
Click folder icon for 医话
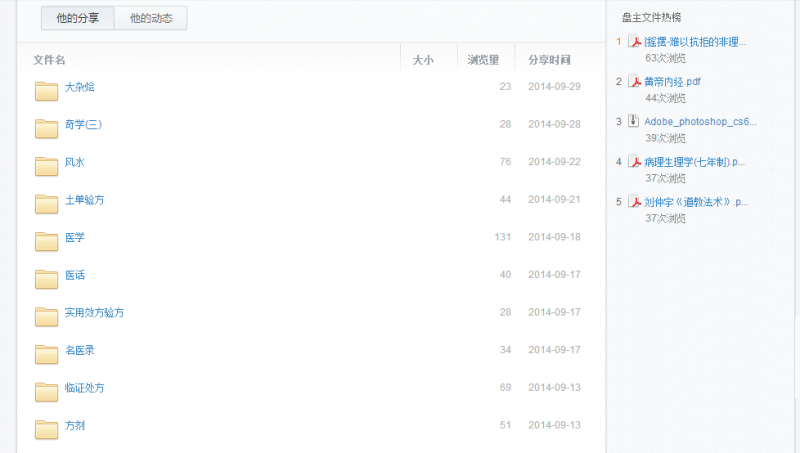[x=46, y=279]
